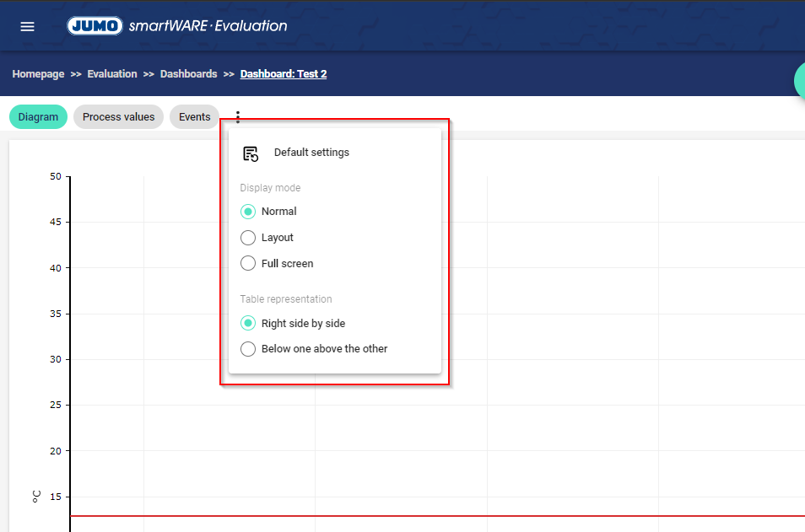Click the Default settings reset icon
The image size is (805, 532).
(251, 153)
